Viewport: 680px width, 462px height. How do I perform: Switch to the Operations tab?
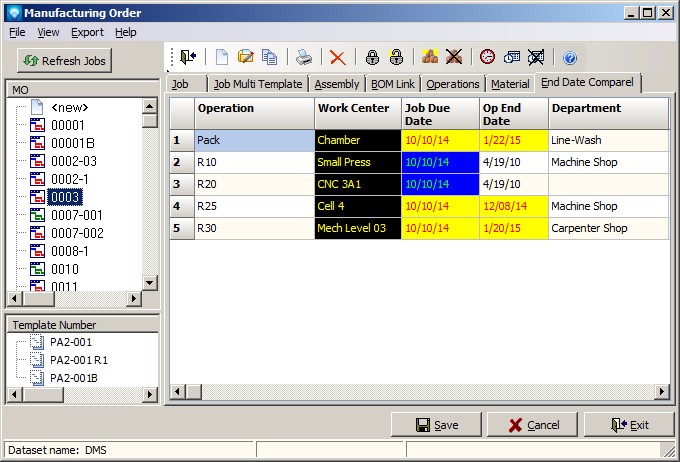[x=453, y=84]
